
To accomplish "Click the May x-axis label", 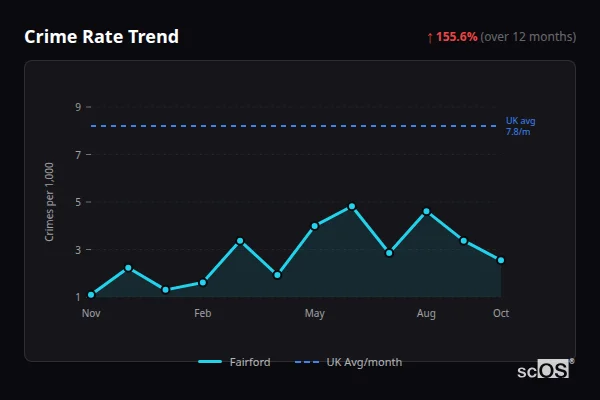I will (315, 314).
